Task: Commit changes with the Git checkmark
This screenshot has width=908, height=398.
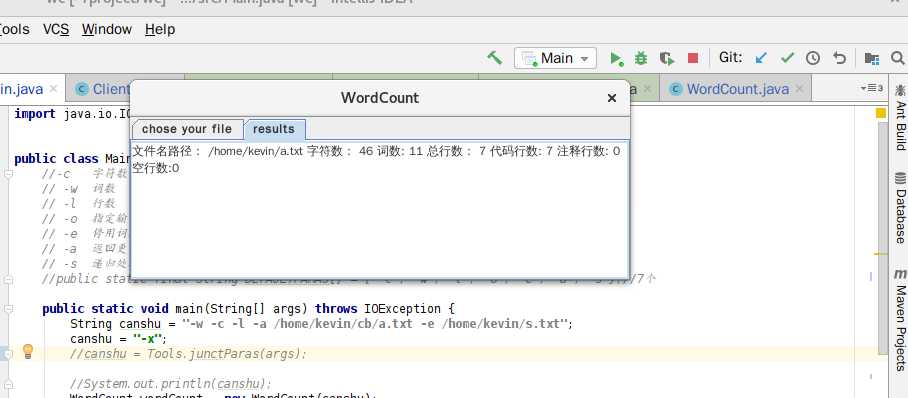Action: click(x=787, y=58)
